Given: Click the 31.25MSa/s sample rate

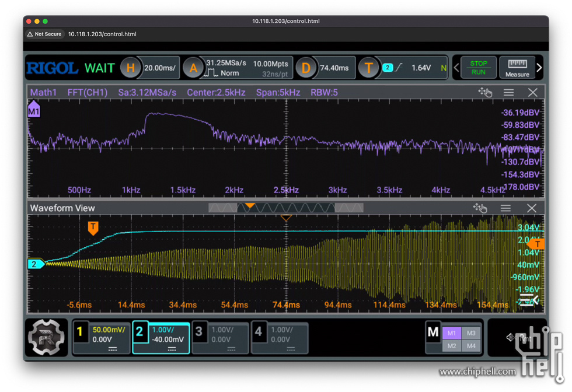Looking at the screenshot, I should (226, 63).
